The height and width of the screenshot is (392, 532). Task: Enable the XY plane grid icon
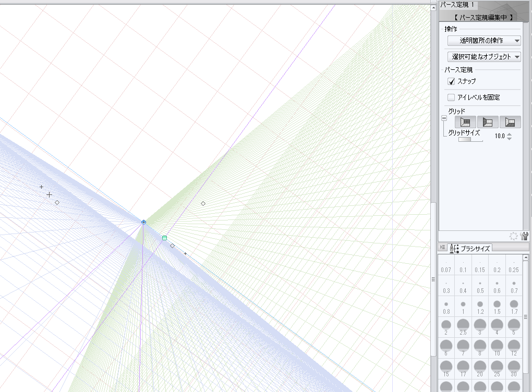tap(465, 122)
